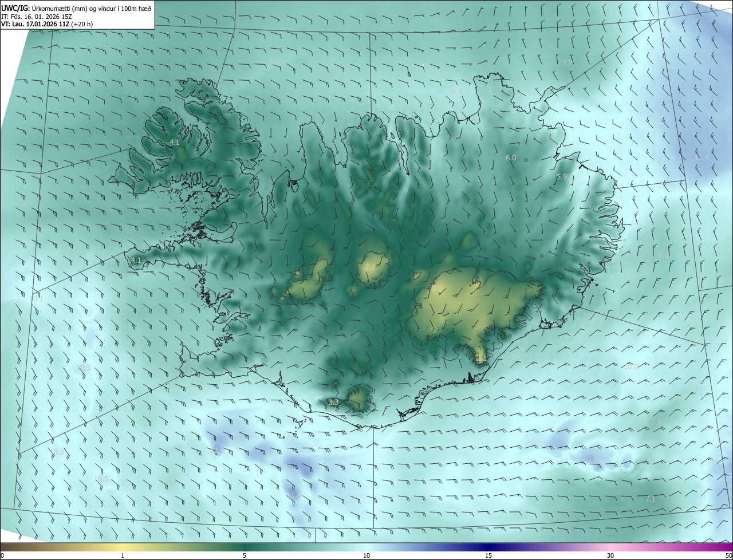
Task: Click the 9.3 value label
Action: click(x=457, y=92)
